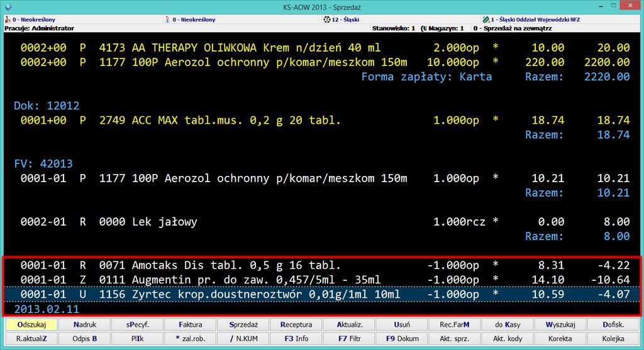
Task: Open Rec.FarM function
Action: tap(455, 325)
